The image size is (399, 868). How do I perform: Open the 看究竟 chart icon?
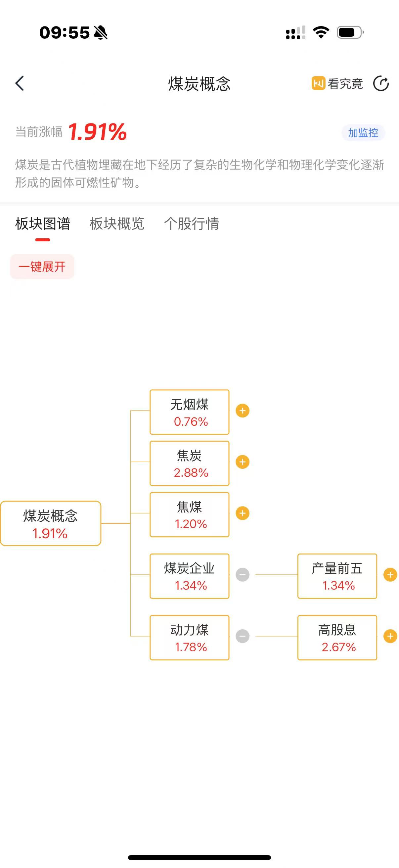pyautogui.click(x=318, y=83)
